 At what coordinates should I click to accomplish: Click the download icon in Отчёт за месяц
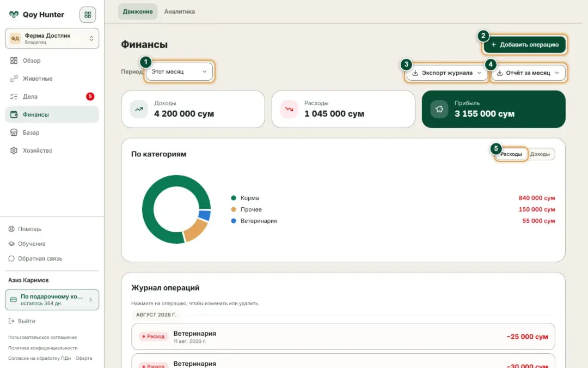coord(499,73)
